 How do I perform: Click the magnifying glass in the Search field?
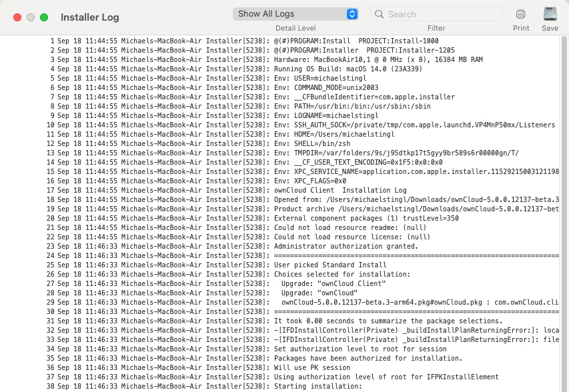tap(379, 13)
